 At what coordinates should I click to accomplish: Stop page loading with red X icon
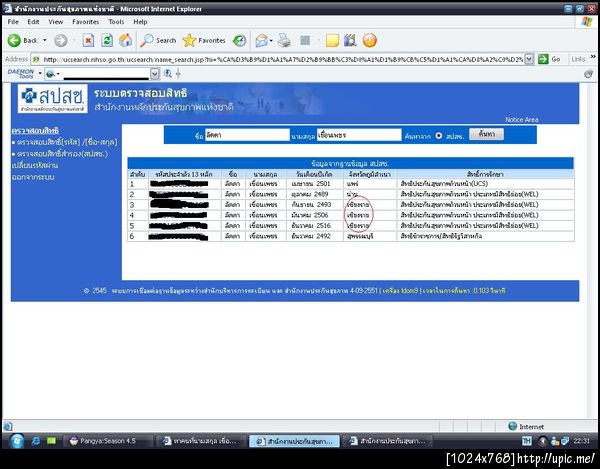point(88,40)
